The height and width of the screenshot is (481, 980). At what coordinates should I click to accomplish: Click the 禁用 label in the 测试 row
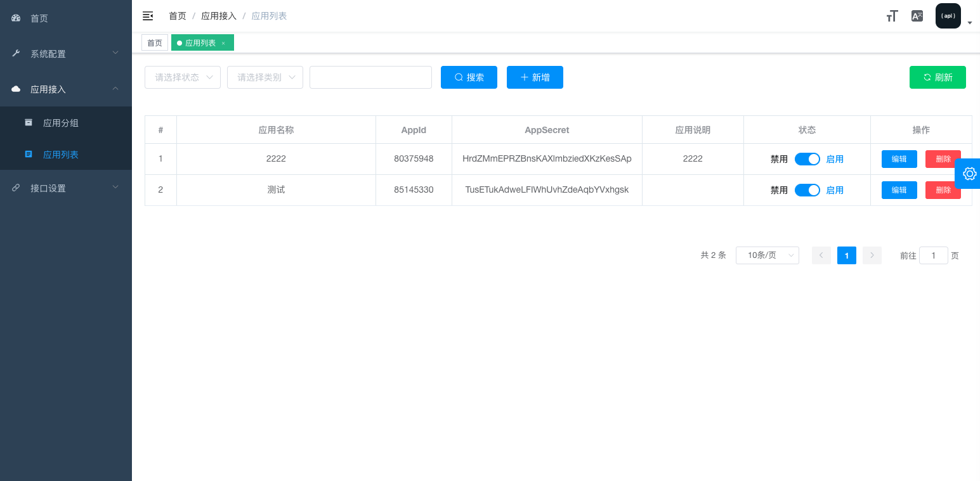click(779, 190)
